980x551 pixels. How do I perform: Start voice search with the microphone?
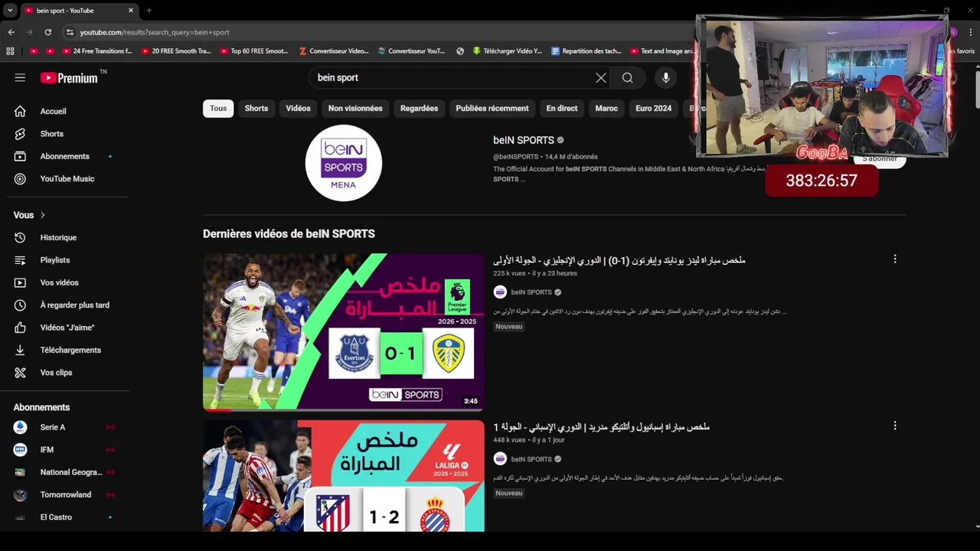666,77
